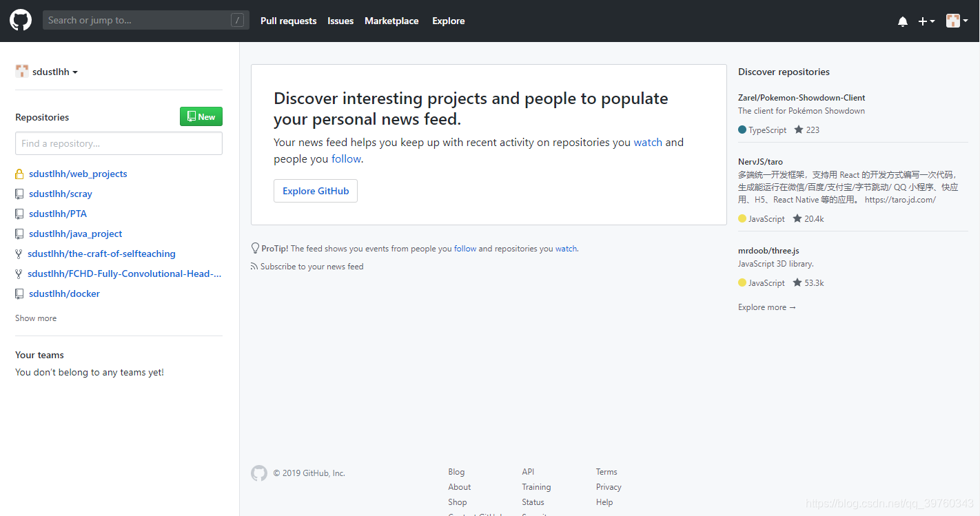Open the plus create-new dropdown
The image size is (980, 516).
(926, 21)
